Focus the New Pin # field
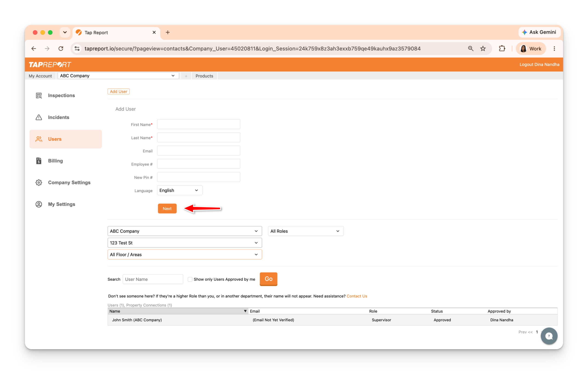The height and width of the screenshot is (374, 588). [x=198, y=177]
